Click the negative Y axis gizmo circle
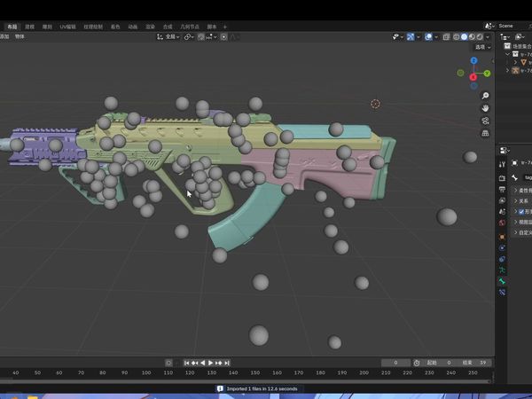532x399 pixels. click(460, 73)
